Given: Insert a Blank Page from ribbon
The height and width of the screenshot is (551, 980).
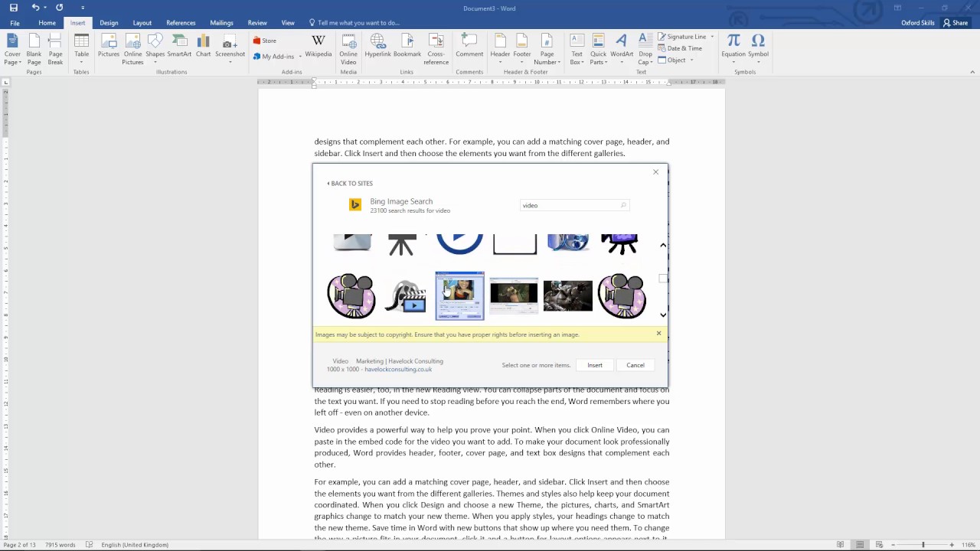Looking at the screenshot, I should (34, 50).
